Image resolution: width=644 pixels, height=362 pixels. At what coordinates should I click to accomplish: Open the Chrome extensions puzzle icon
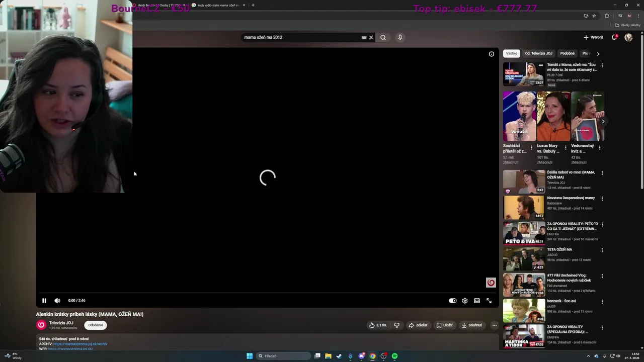click(607, 16)
